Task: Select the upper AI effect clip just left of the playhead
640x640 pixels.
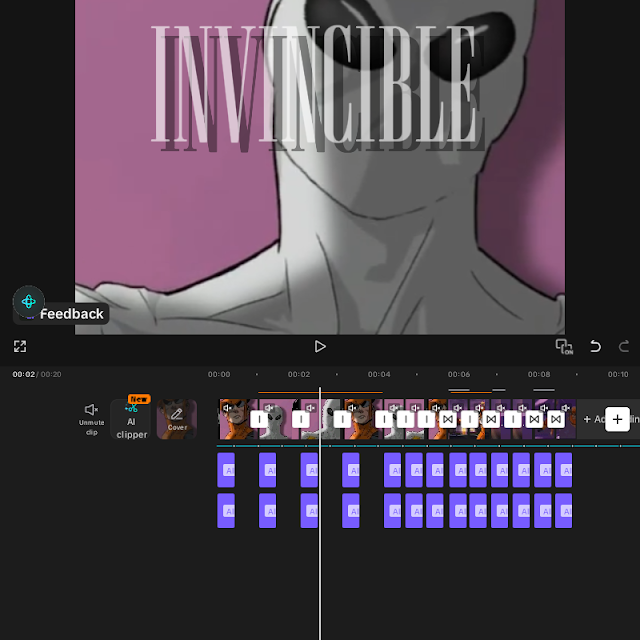Action: click(x=309, y=470)
